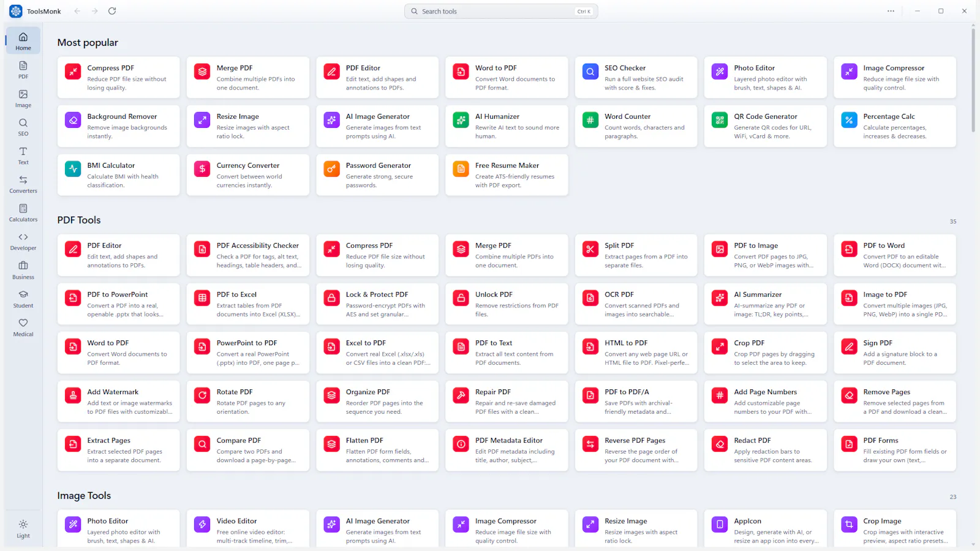This screenshot has width=980, height=551.
Task: Go back using the back arrow
Action: point(77,11)
